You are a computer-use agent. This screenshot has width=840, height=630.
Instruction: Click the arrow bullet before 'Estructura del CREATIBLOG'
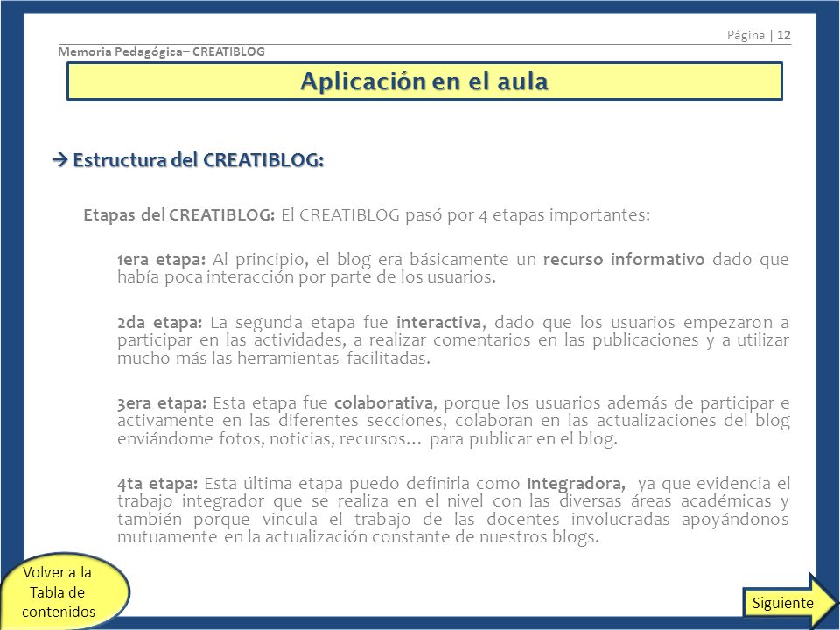pos(59,159)
